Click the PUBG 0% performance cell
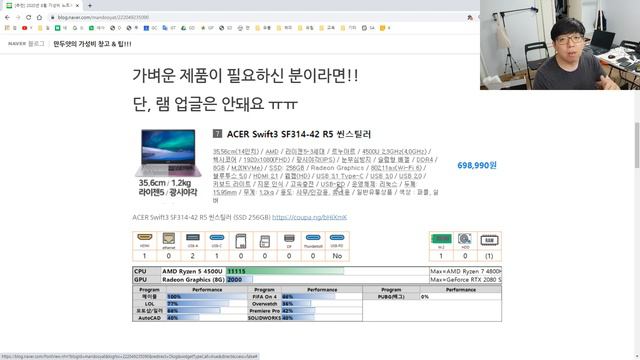 [x=460, y=297]
